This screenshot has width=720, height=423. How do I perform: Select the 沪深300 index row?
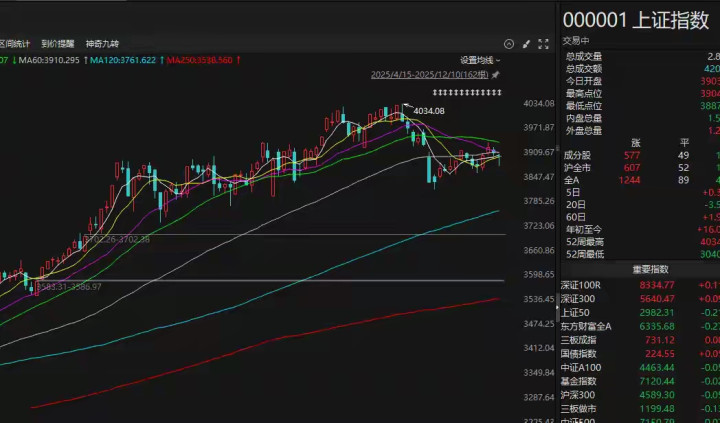pos(640,395)
